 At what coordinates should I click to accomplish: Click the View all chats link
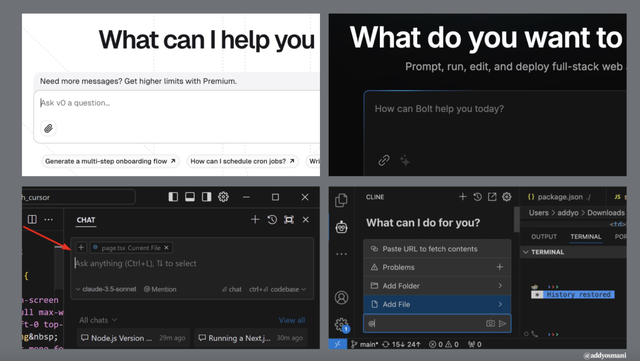(292, 320)
